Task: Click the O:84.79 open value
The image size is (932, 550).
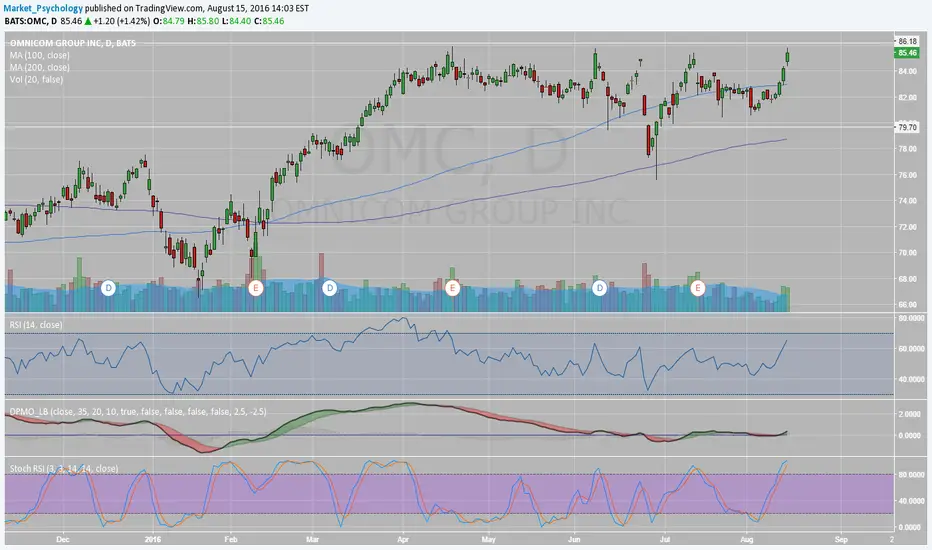Action: [169, 21]
